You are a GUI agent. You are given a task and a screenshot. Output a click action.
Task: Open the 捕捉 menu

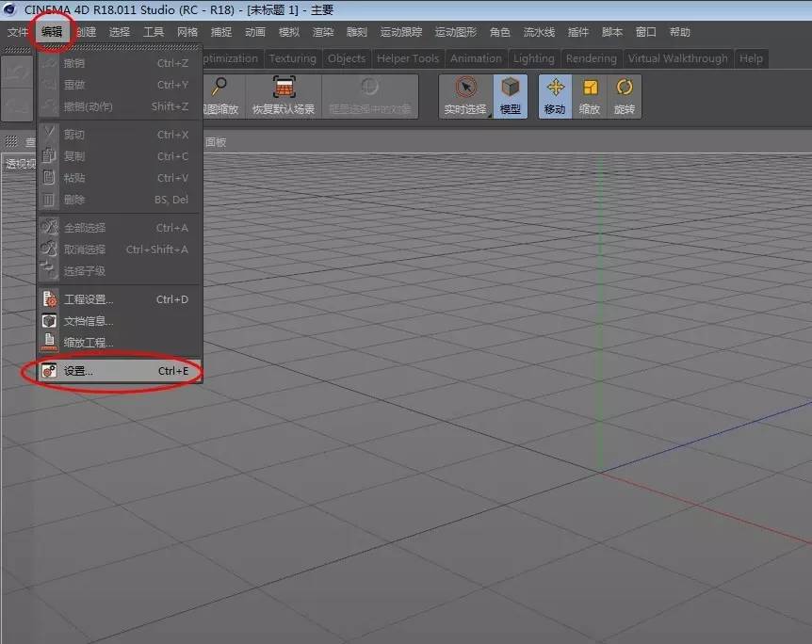pos(221,32)
